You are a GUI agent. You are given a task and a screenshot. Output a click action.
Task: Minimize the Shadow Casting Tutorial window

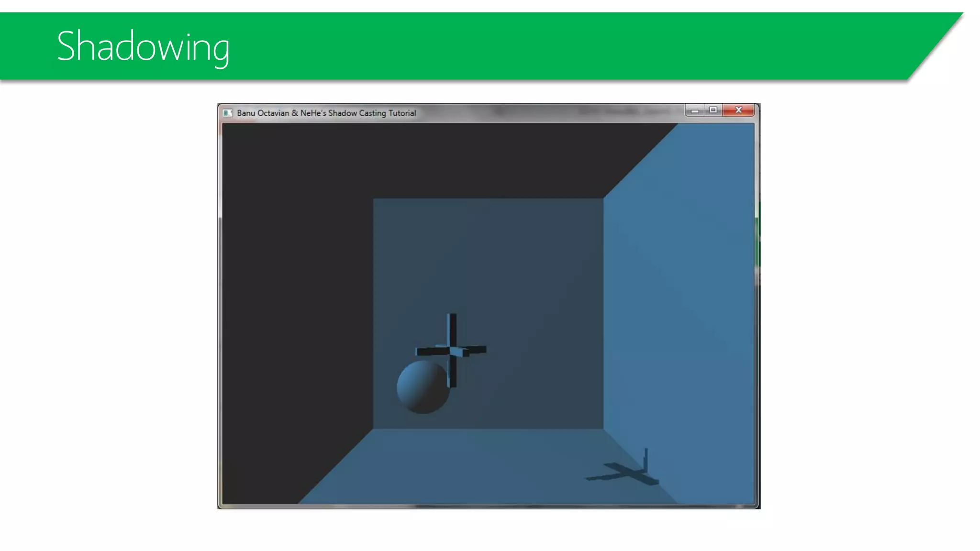695,110
